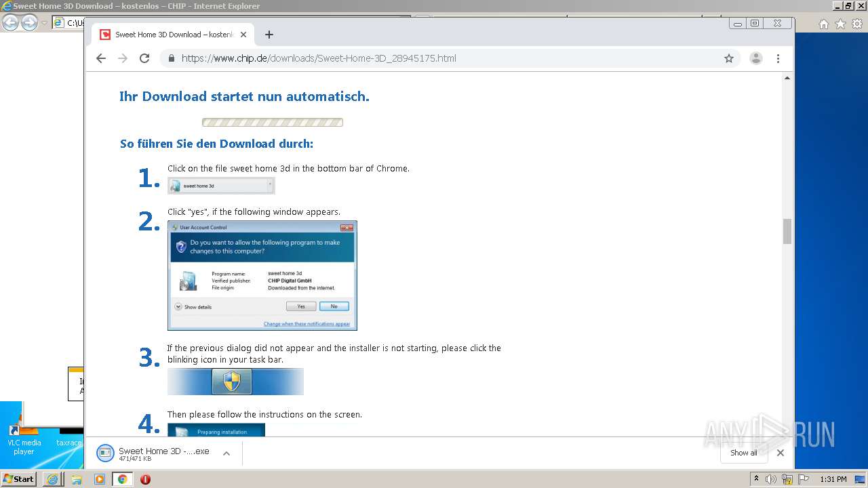Open the Windows Start menu
This screenshot has height=488, width=868.
[19, 479]
